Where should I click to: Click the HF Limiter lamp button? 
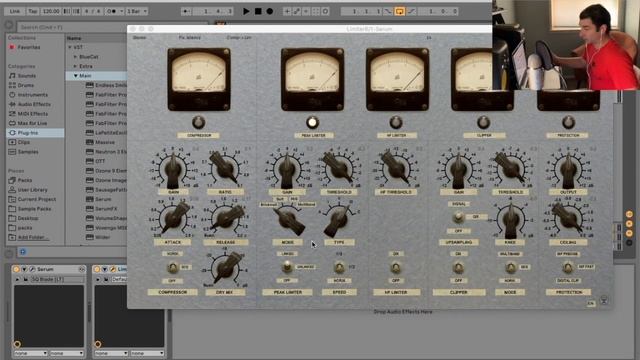[x=396, y=122]
